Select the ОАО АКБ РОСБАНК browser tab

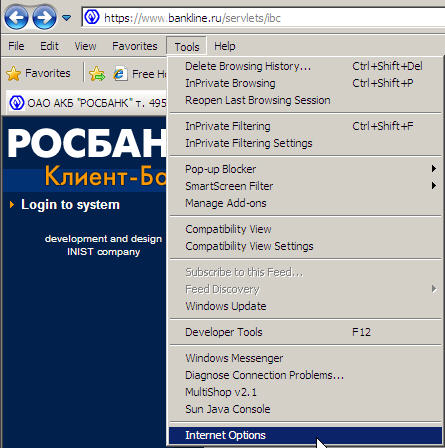pos(87,103)
